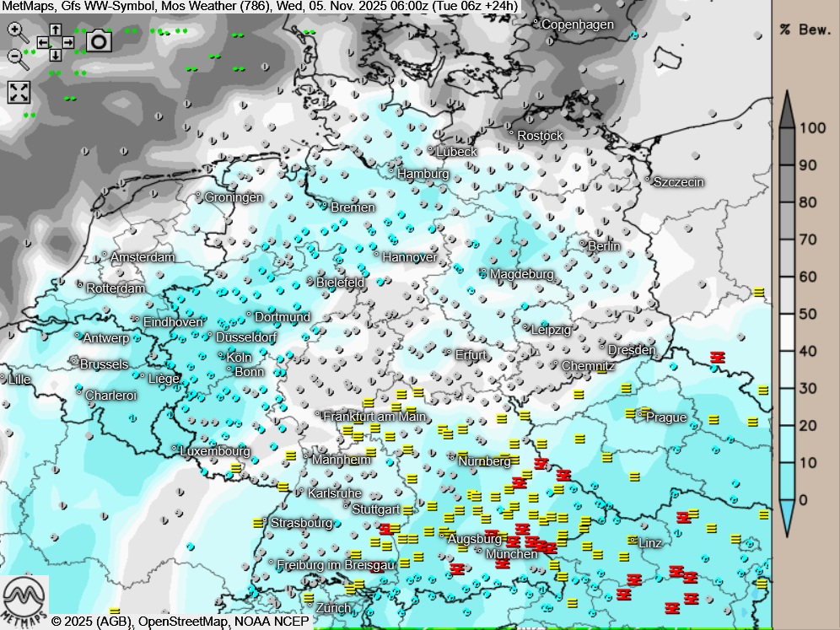Select the Berlin city label

point(603,246)
